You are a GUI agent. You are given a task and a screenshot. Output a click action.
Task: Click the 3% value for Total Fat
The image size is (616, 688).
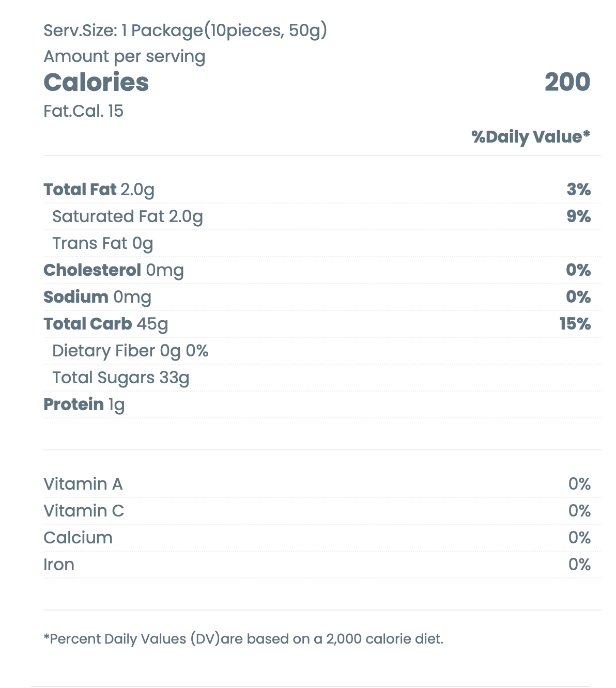pyautogui.click(x=578, y=190)
